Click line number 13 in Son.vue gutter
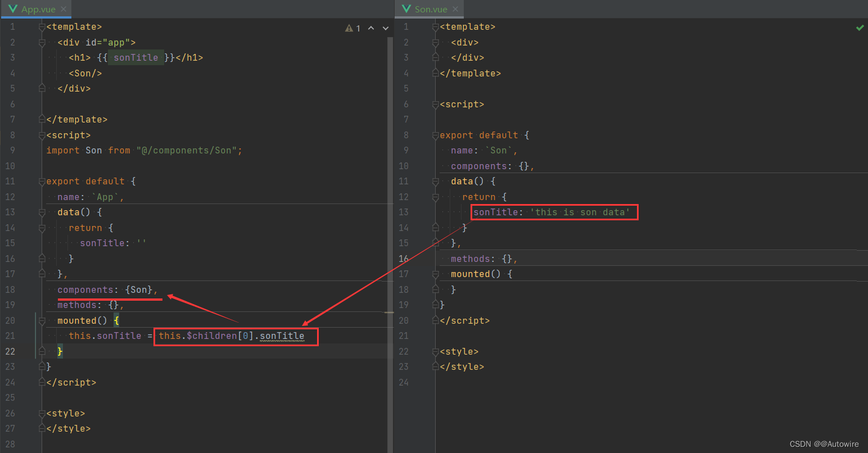The height and width of the screenshot is (453, 868). [404, 212]
